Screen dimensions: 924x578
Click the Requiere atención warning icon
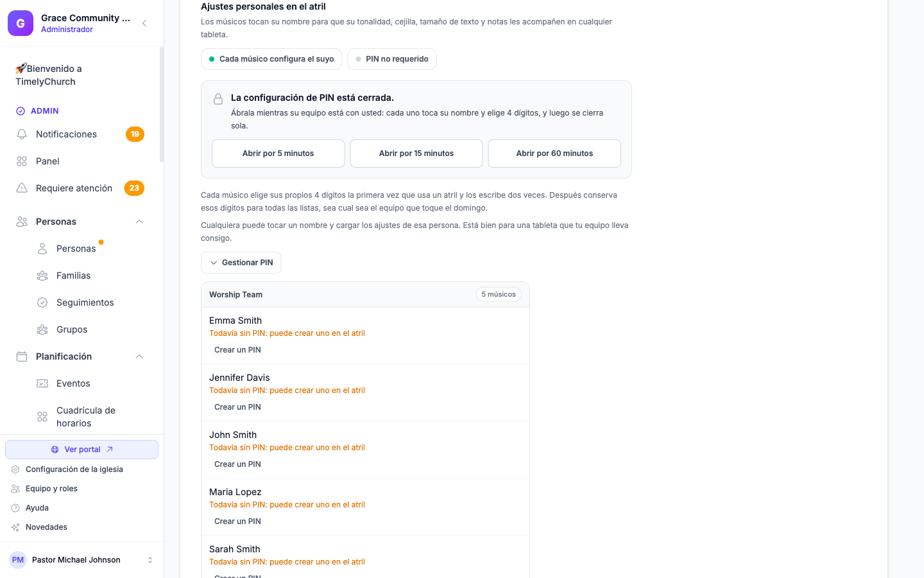point(22,188)
